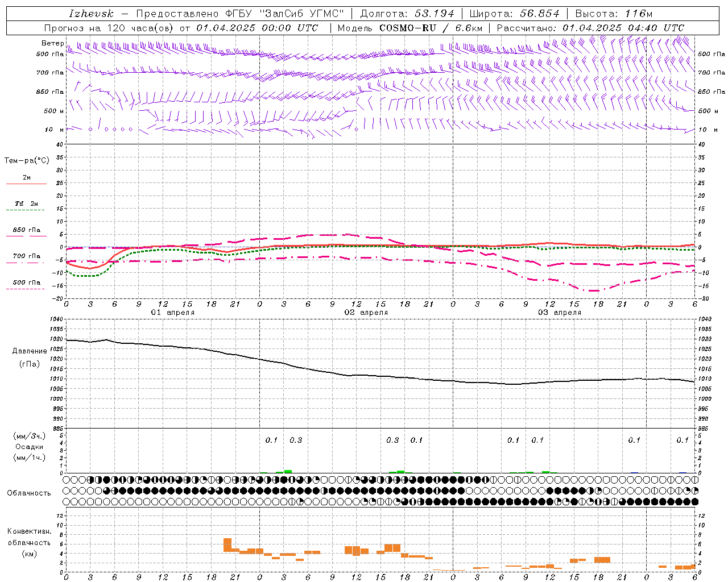Click the tallest orange convective cloud bar

[227, 545]
